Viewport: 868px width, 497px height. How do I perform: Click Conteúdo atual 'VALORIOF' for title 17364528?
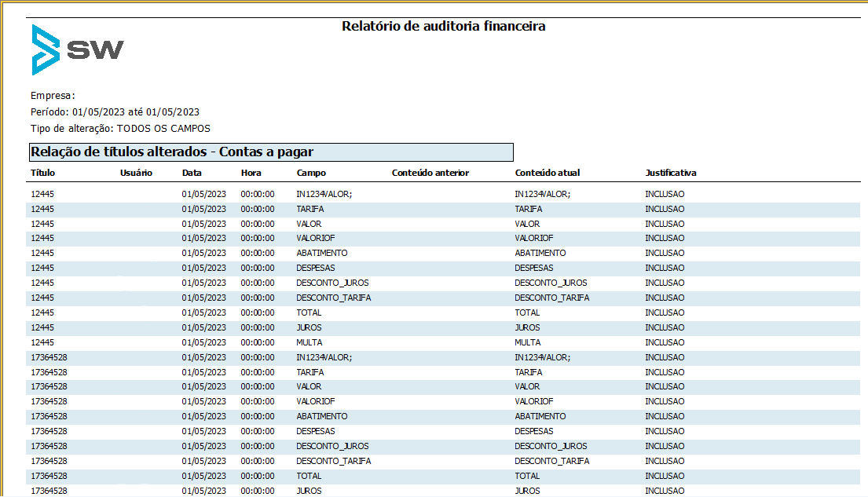click(534, 401)
